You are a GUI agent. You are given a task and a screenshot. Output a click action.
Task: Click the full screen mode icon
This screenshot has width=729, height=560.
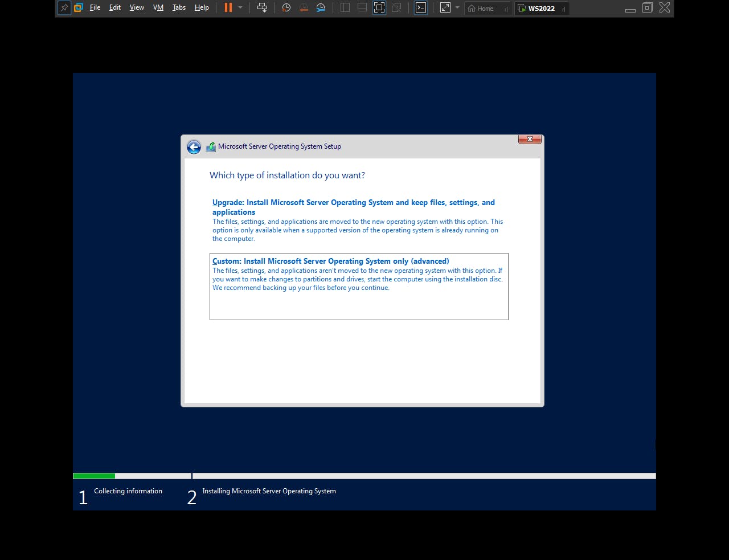[x=379, y=8]
